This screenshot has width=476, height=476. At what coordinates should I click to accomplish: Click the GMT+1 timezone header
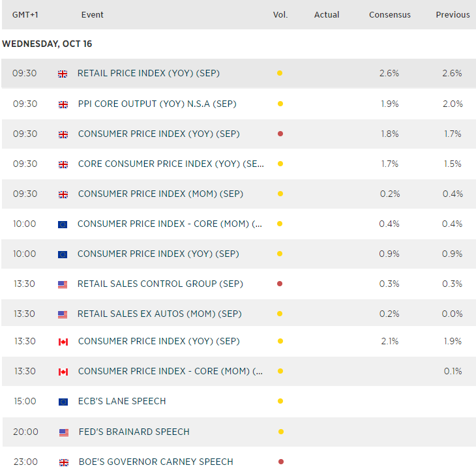tap(25, 15)
